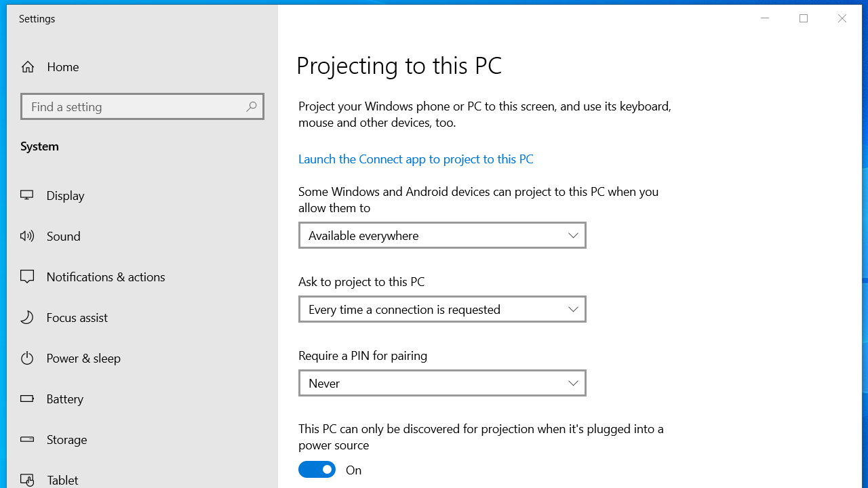The width and height of the screenshot is (868, 488).
Task: Click the Storage drive icon
Action: pos(27,439)
